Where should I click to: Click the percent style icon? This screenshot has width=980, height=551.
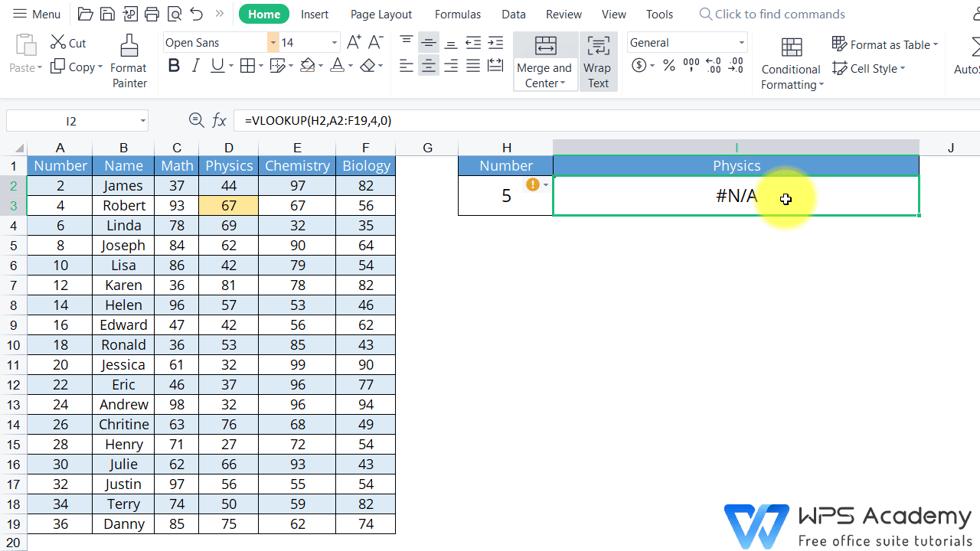pos(668,66)
